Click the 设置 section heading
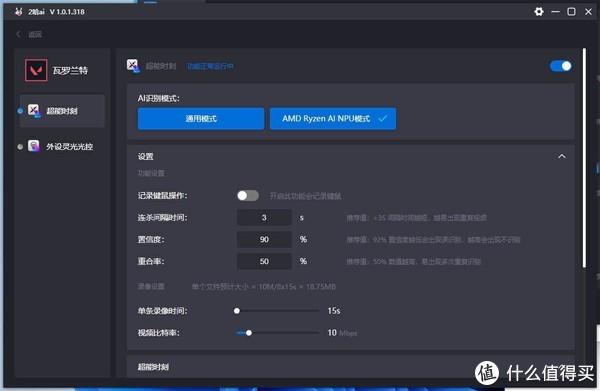Viewport: 600px width, 391px height. tap(145, 156)
